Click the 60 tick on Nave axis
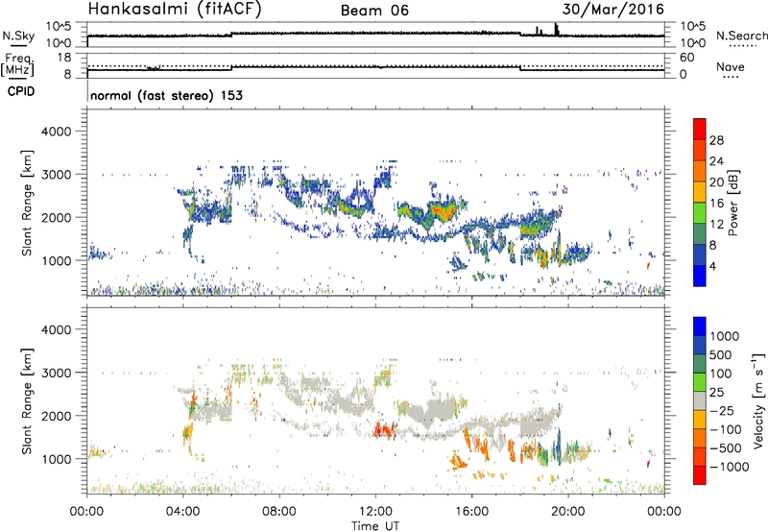Image resolution: width=768 pixels, height=532 pixels. 686,58
